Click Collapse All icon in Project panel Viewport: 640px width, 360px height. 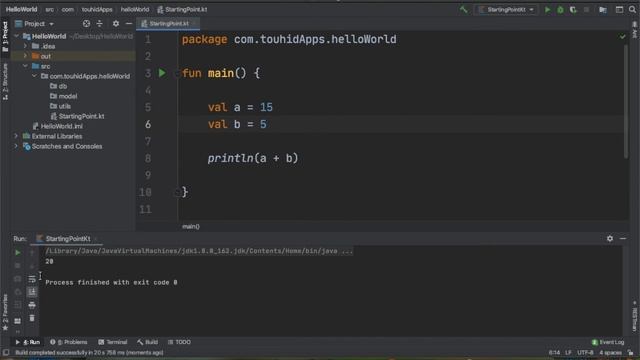pyautogui.click(x=100, y=24)
